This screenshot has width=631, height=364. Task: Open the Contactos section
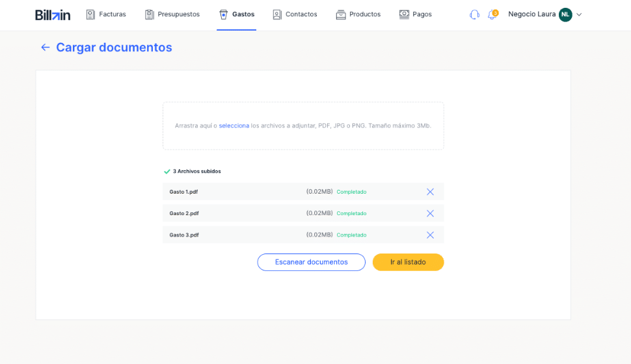(295, 14)
